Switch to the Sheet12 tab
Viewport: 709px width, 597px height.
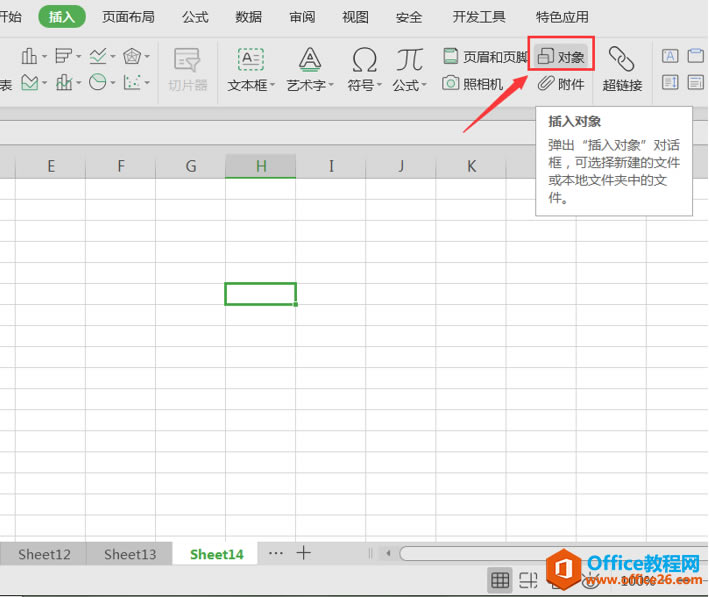(x=44, y=554)
